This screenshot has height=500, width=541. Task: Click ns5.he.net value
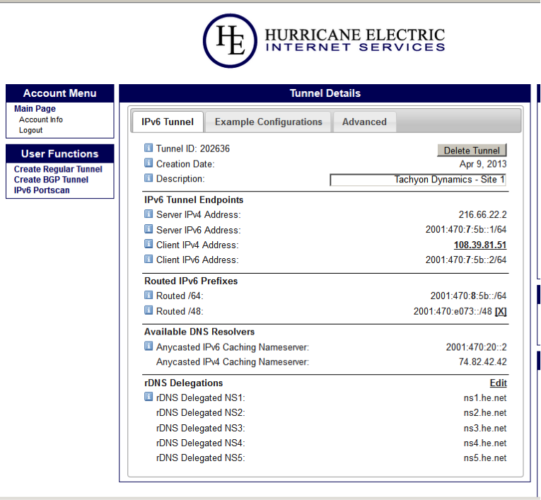click(485, 458)
